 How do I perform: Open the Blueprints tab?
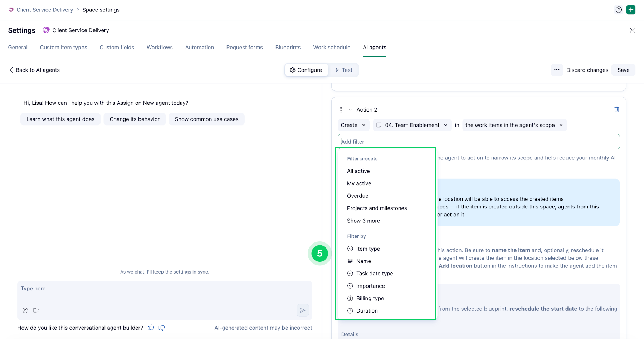tap(288, 48)
